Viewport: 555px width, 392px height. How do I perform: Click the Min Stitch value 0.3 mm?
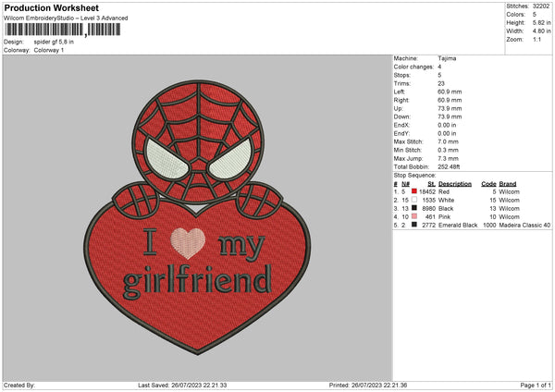click(x=448, y=150)
